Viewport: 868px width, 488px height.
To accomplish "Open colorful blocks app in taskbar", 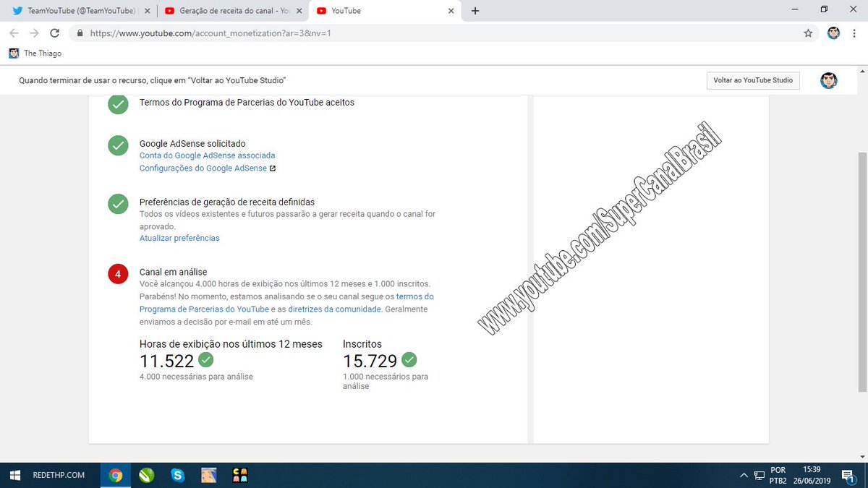I will [x=240, y=475].
